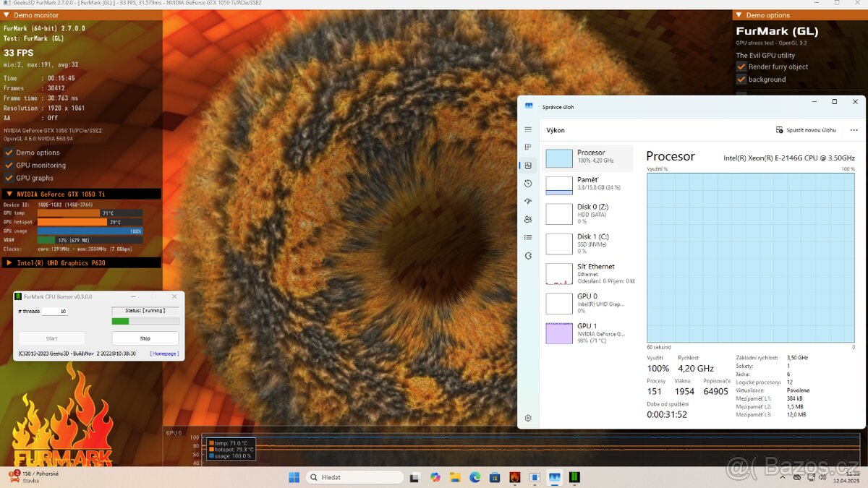The width and height of the screenshot is (868, 488).
Task: Open App history icon in Task Manager
Action: click(528, 184)
